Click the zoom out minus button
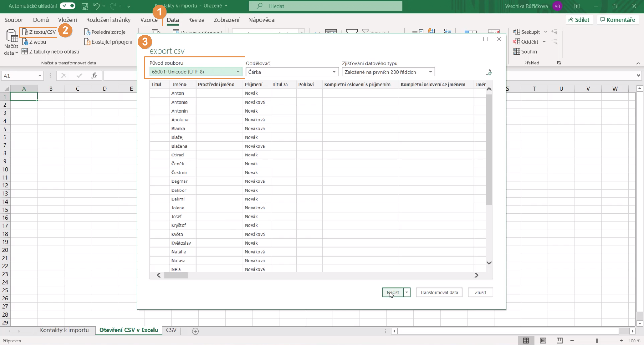 tap(572, 341)
